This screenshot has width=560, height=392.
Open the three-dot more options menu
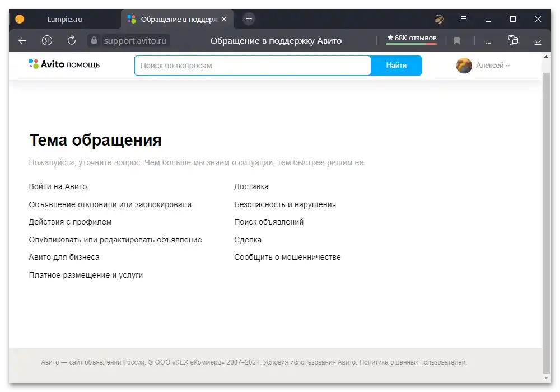pyautogui.click(x=488, y=42)
